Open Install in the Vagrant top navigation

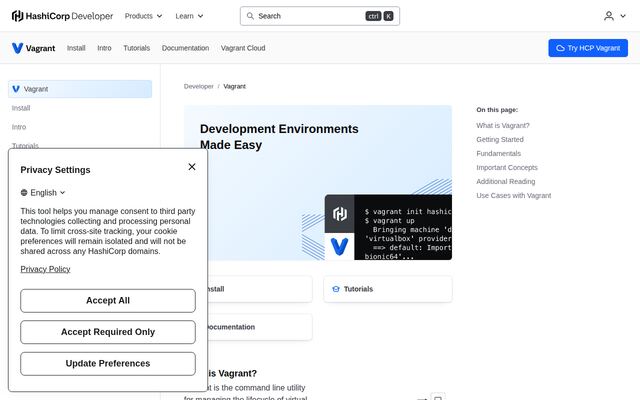click(x=76, y=48)
